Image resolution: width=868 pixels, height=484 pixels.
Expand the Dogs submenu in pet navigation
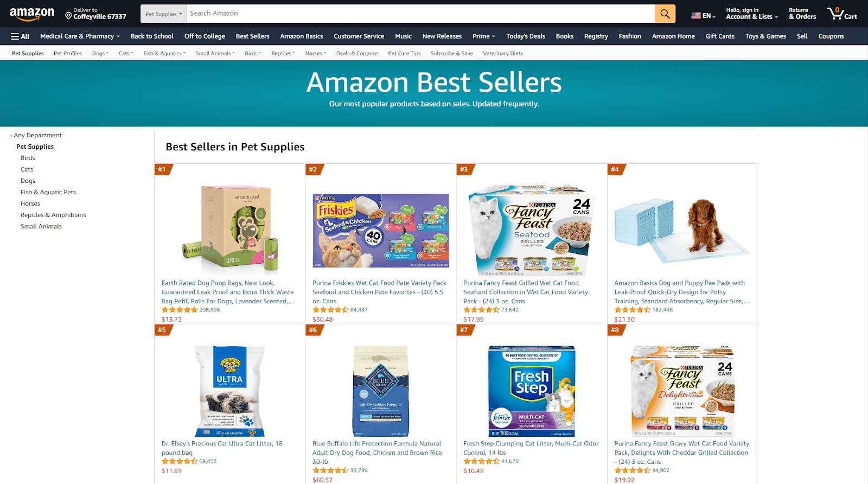(x=100, y=53)
